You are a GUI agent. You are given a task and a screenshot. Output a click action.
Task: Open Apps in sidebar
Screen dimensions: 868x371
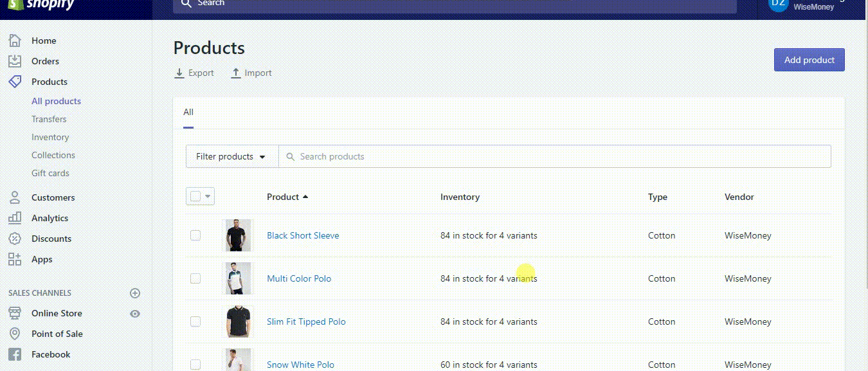tap(42, 259)
